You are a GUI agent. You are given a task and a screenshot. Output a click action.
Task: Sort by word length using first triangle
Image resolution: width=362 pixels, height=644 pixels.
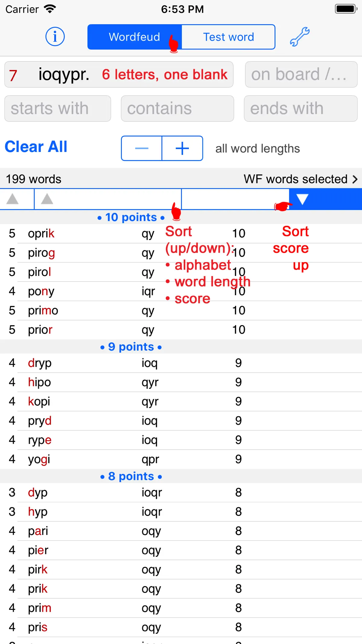tap(13, 199)
